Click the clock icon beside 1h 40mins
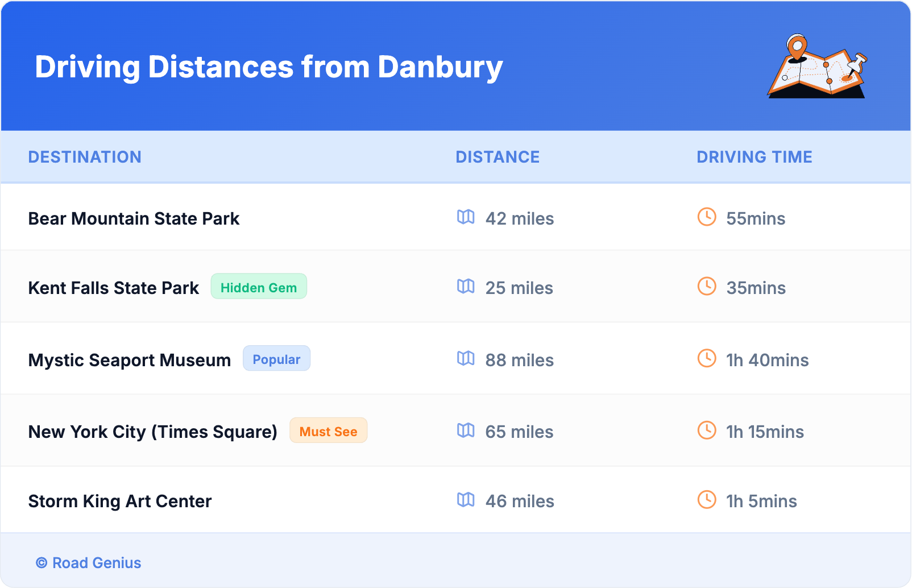 pos(707,359)
